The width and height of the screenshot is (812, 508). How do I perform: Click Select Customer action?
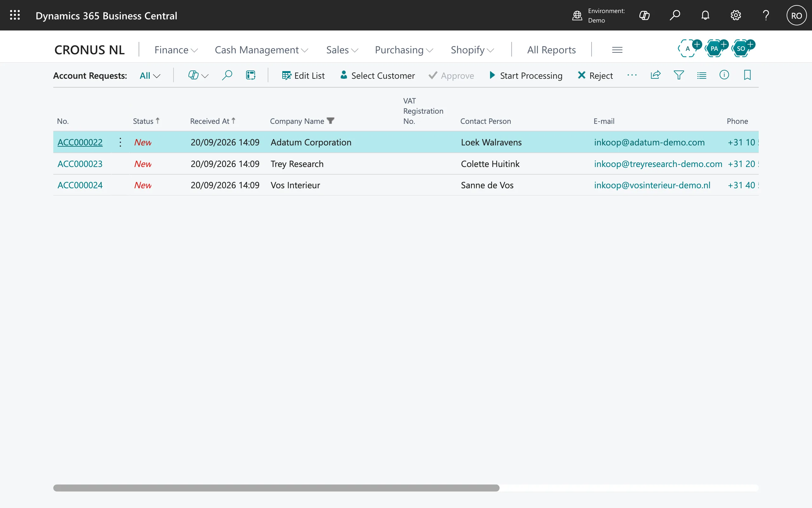click(x=377, y=76)
